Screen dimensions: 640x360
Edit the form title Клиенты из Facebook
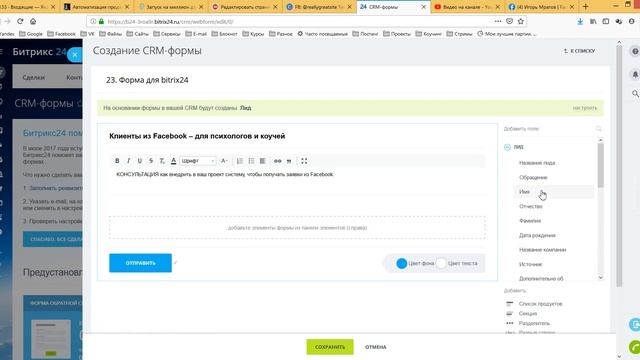(197, 136)
